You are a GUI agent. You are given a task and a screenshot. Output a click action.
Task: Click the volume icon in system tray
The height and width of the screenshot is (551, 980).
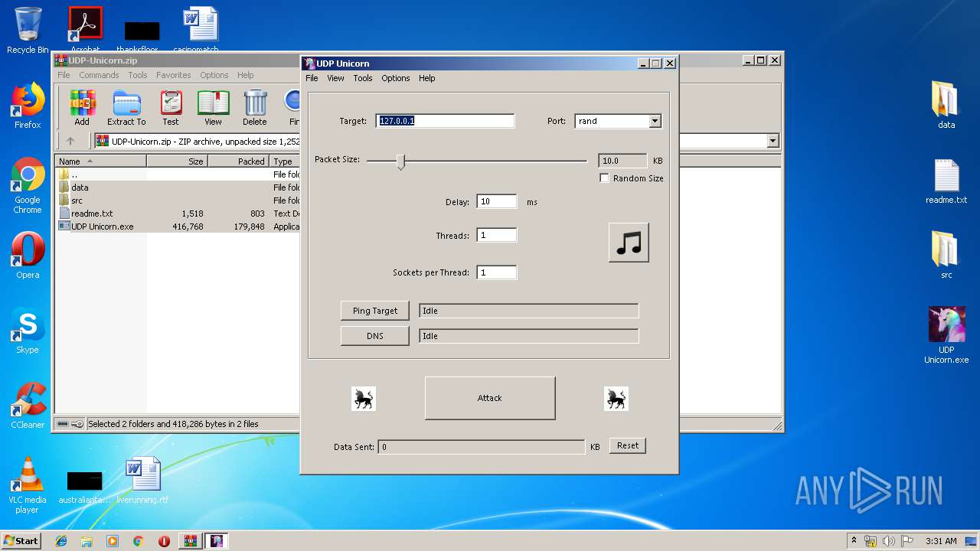point(888,541)
